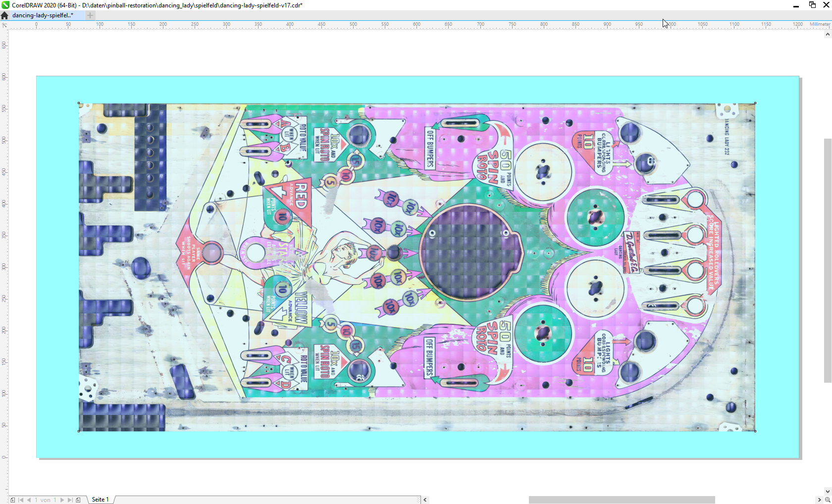The height and width of the screenshot is (504, 832).
Task: Click the top-right selection handle of the bitmap
Action: (x=755, y=103)
